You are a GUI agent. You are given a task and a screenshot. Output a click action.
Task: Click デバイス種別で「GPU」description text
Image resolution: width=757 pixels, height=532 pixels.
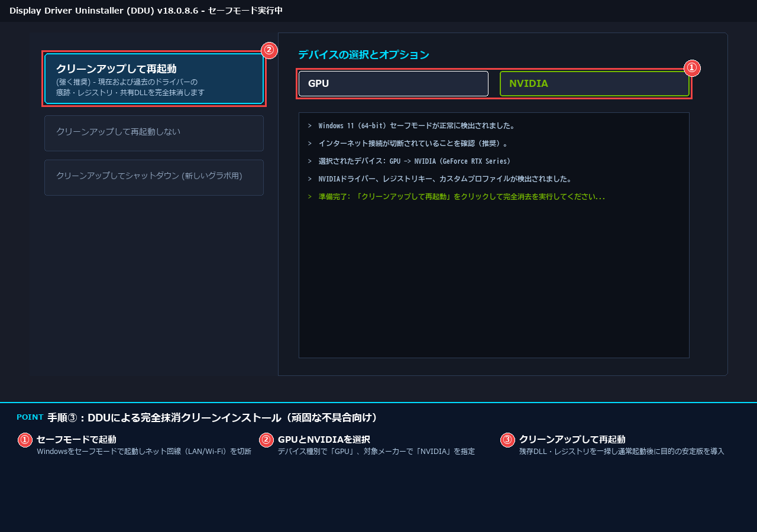376,452
